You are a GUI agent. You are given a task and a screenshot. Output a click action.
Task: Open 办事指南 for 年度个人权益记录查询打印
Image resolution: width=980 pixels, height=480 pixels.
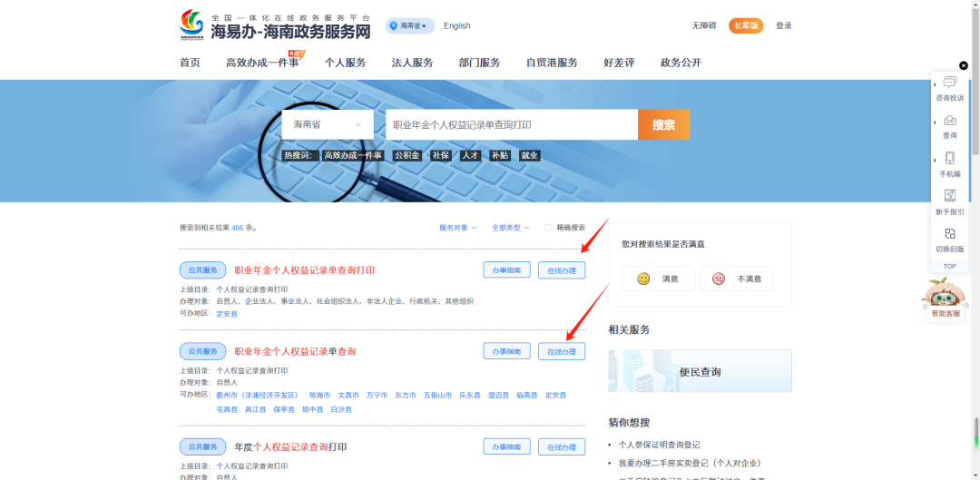click(507, 446)
